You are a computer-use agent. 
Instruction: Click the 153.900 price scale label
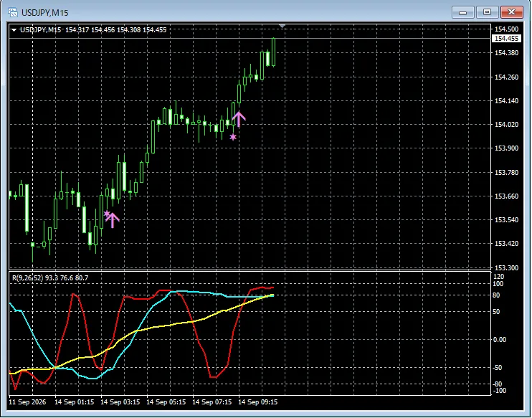pyautogui.click(x=507, y=148)
